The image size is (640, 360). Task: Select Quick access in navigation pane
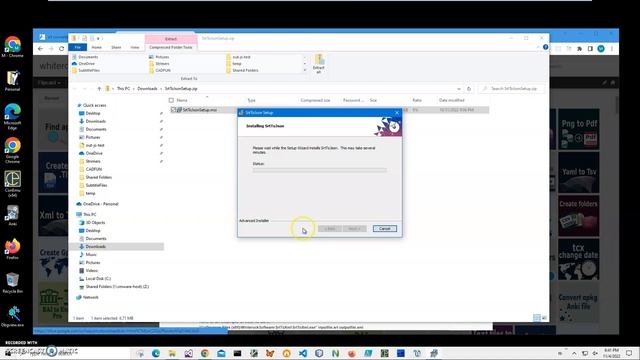click(x=94, y=105)
